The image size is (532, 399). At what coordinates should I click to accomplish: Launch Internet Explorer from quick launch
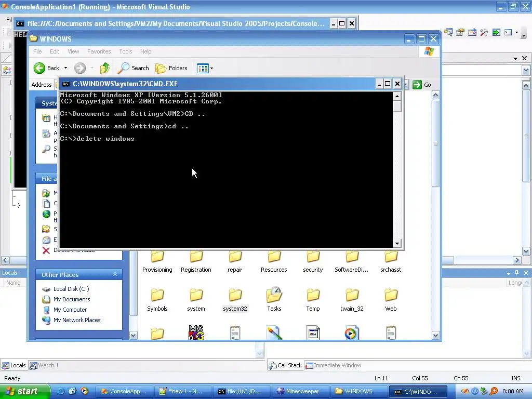click(x=61, y=391)
